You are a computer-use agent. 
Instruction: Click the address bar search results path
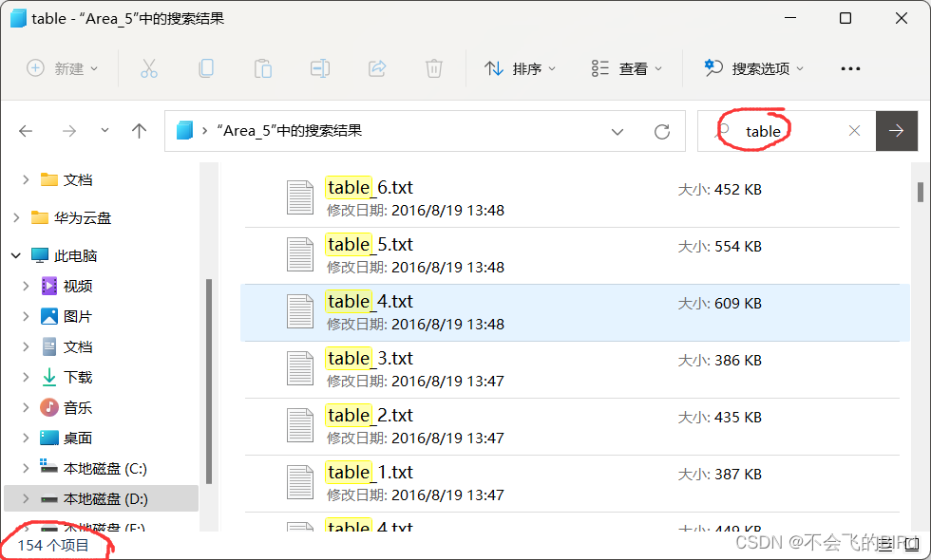pos(289,131)
